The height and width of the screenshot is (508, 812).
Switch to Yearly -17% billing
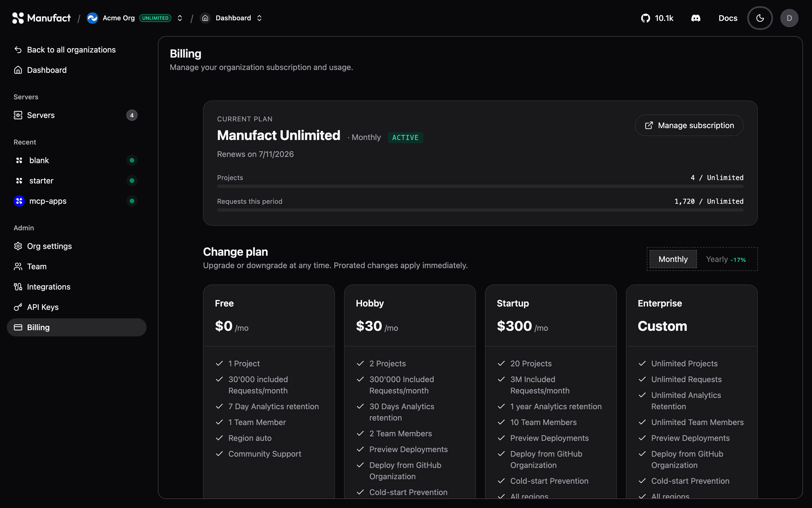pos(726,259)
